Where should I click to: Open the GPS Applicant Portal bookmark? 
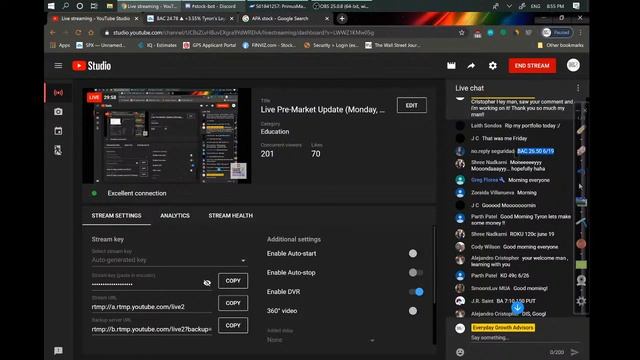(209, 45)
